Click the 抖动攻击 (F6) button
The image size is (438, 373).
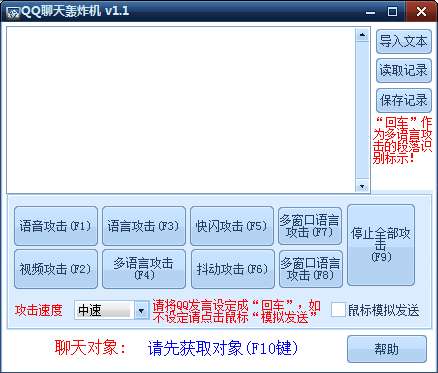click(232, 269)
